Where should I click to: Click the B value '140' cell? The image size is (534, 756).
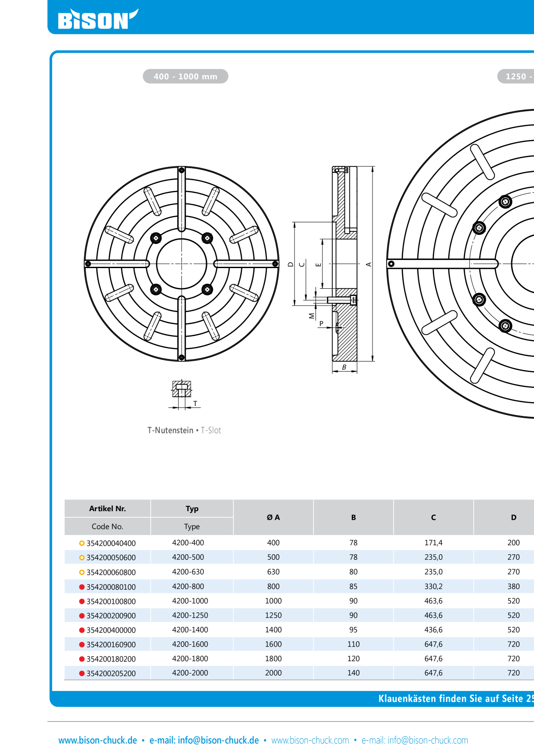tap(354, 673)
